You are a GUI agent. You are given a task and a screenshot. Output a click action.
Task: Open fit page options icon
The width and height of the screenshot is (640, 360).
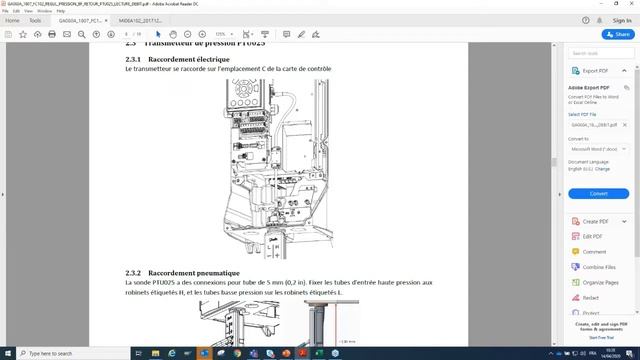pyautogui.click(x=247, y=34)
